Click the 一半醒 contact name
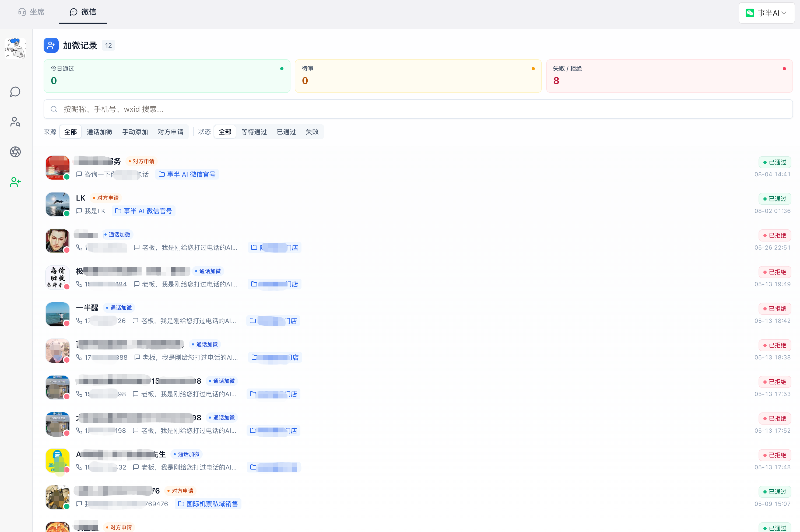Image resolution: width=800 pixels, height=532 pixels. tap(87, 308)
